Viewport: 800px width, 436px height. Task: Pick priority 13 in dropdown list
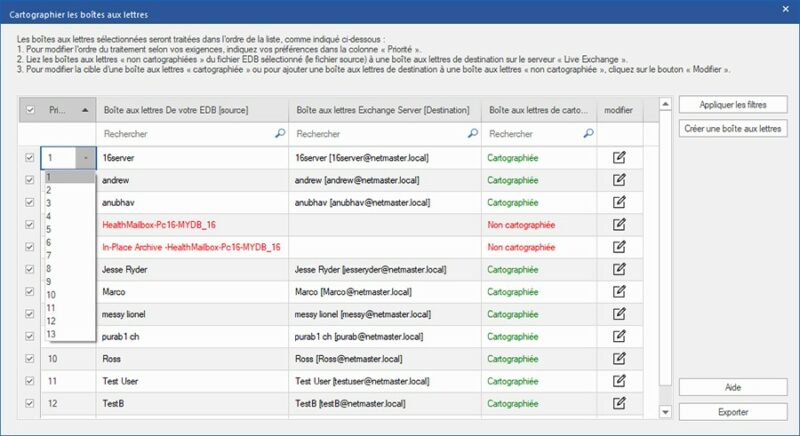70,334
